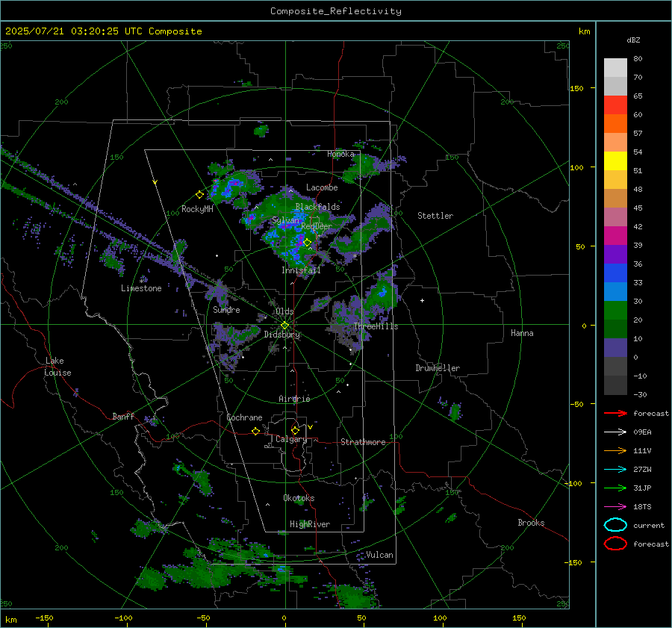Click the royal blue swatch near 33 dBZ
The height and width of the screenshot is (628, 672).
[x=615, y=273]
